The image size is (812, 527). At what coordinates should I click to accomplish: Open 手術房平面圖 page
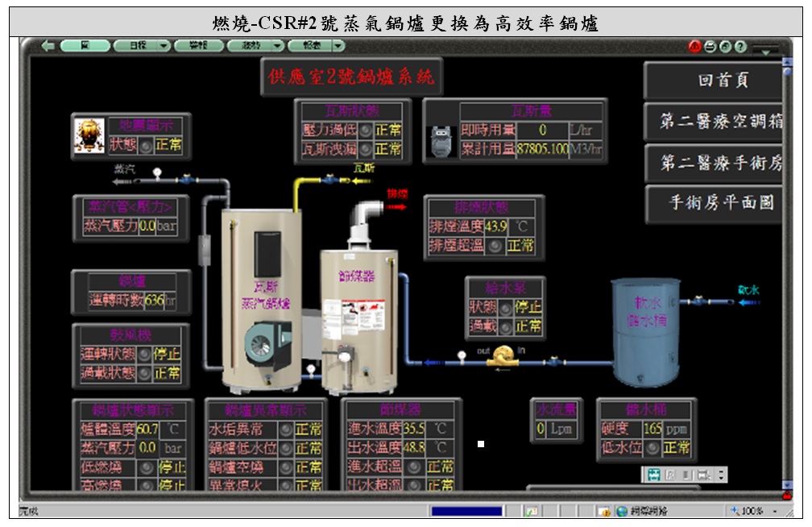[x=714, y=203]
